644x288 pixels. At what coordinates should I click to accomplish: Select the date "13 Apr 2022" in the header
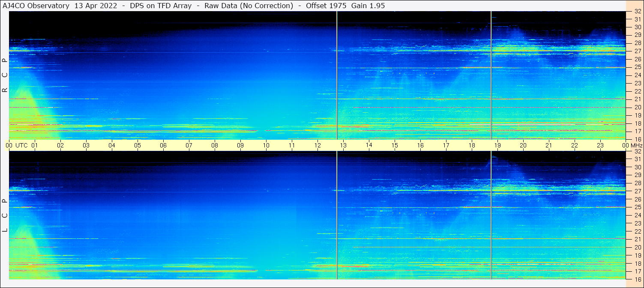coord(96,6)
